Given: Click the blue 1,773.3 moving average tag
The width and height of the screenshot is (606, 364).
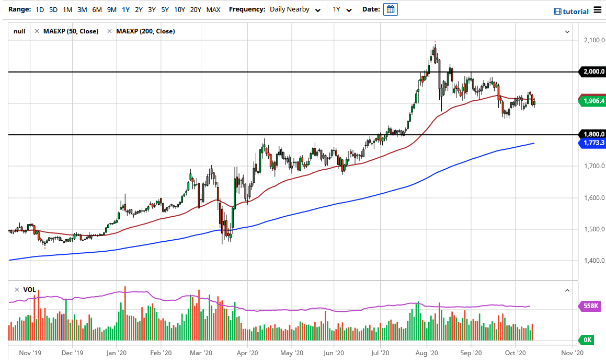Looking at the screenshot, I should pos(592,143).
